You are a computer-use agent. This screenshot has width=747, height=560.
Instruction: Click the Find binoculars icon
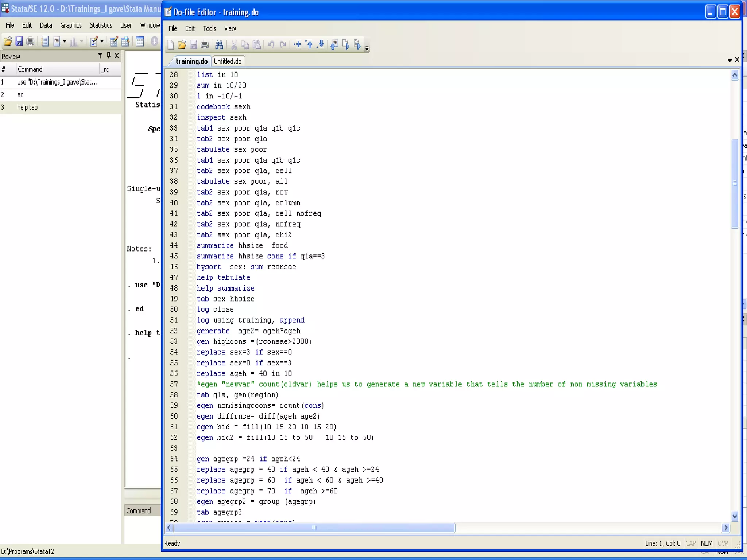tap(219, 45)
